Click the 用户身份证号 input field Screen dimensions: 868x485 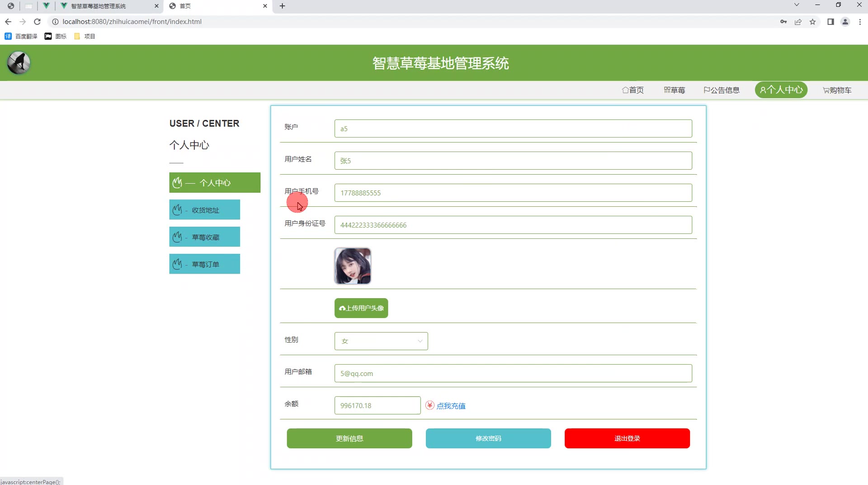tap(513, 225)
